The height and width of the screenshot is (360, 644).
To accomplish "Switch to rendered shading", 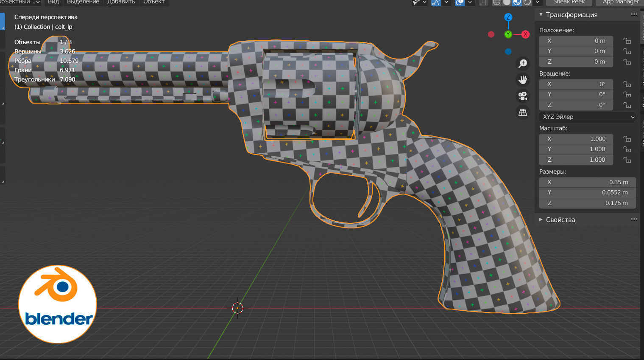I will pos(527,2).
